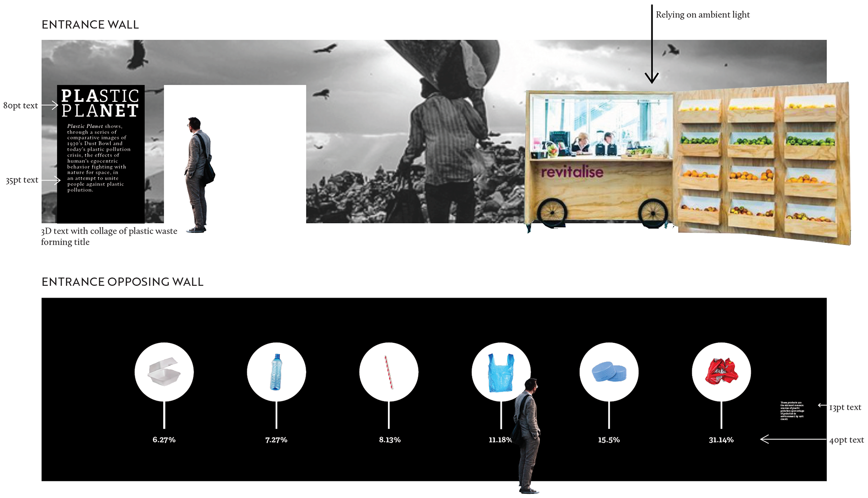Click the 'Relying on ambient light' annotation
868x498 pixels.
tap(703, 15)
